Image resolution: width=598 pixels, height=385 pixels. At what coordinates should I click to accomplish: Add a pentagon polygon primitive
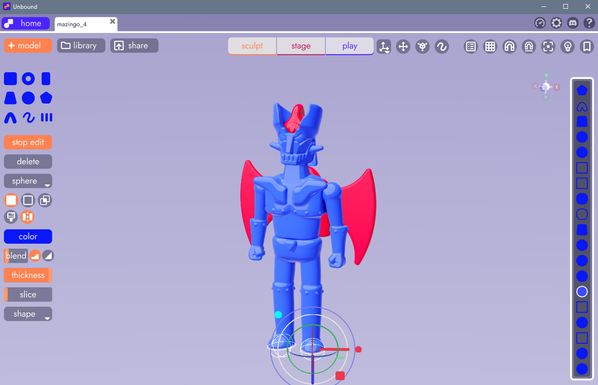pyautogui.click(x=46, y=98)
